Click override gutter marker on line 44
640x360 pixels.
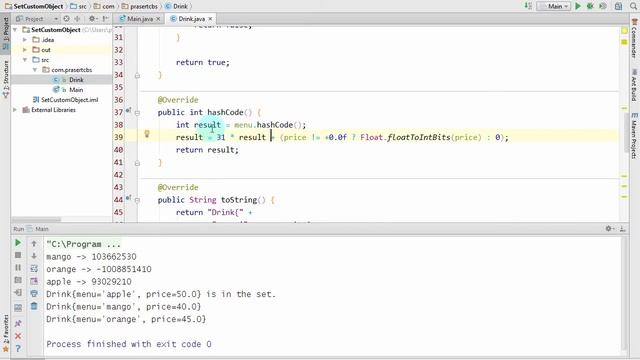pyautogui.click(x=128, y=198)
